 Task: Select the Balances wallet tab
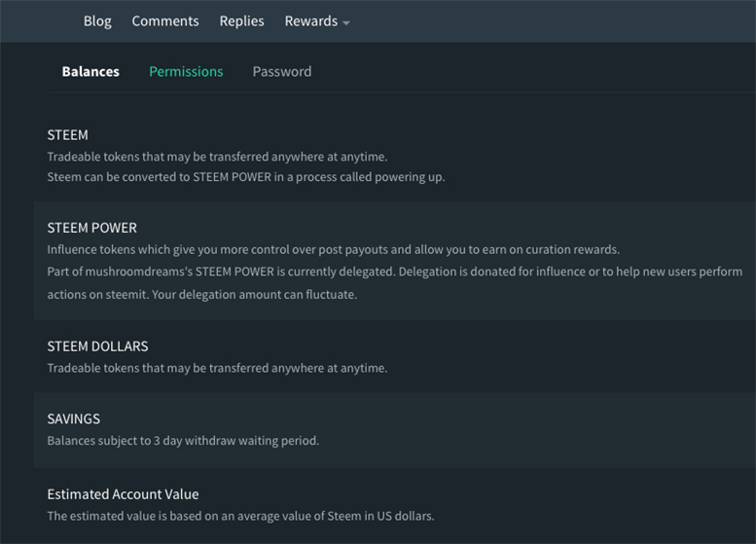point(90,71)
